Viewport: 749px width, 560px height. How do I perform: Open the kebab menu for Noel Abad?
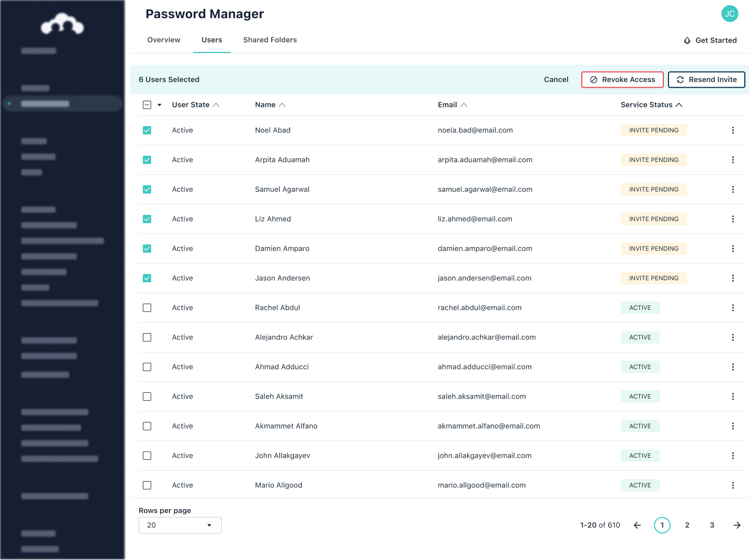[732, 130]
